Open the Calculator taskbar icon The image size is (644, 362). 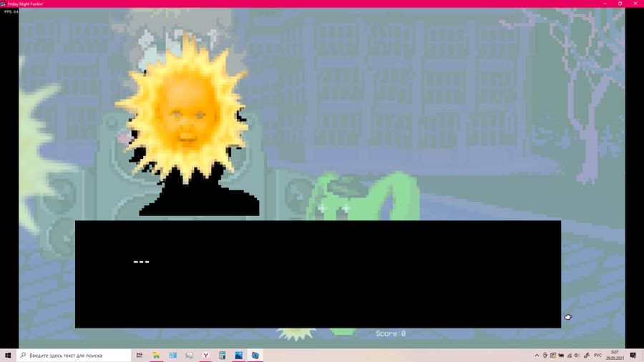[x=223, y=356]
